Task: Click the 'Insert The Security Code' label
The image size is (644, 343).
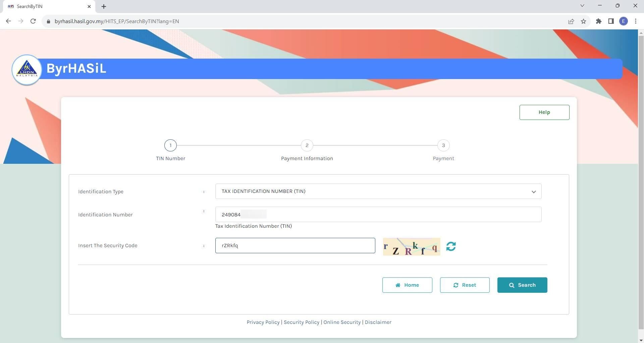Action: [108, 246]
